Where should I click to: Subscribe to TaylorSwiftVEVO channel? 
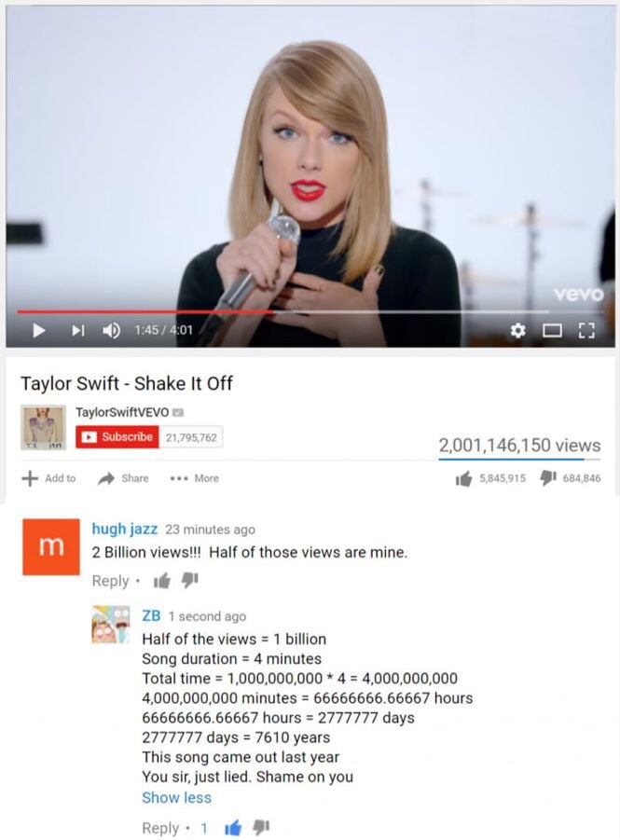tap(117, 436)
